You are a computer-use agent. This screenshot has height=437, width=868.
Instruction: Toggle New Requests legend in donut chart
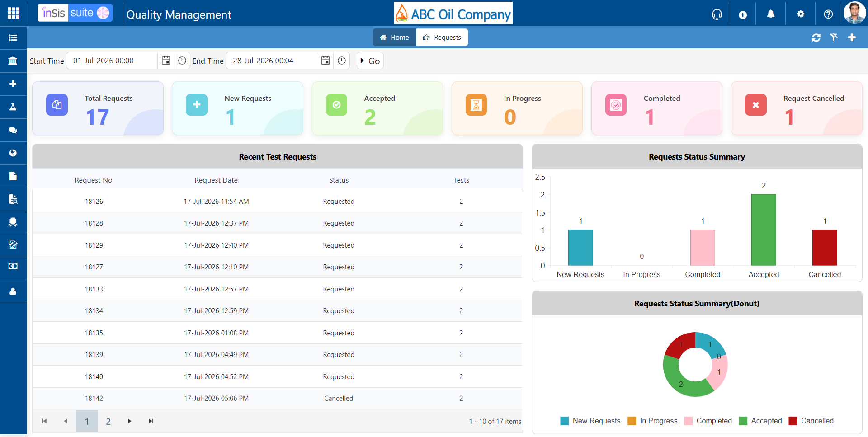590,421
